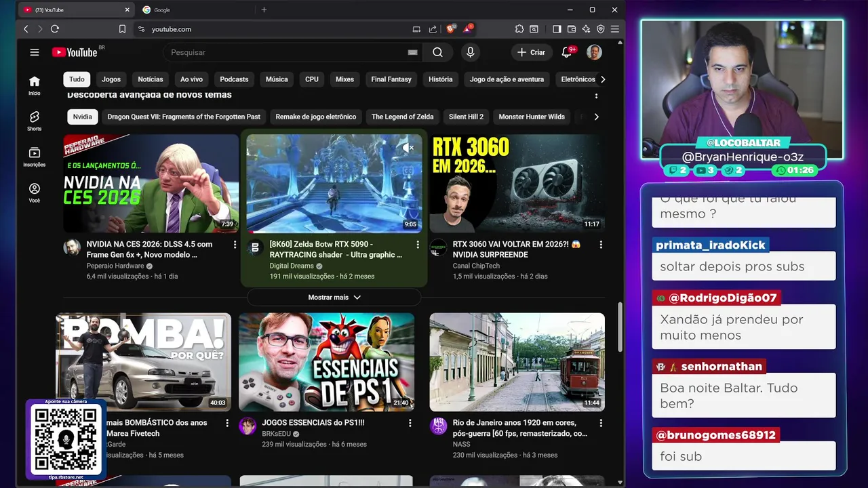Activate voice search microphone

470,52
